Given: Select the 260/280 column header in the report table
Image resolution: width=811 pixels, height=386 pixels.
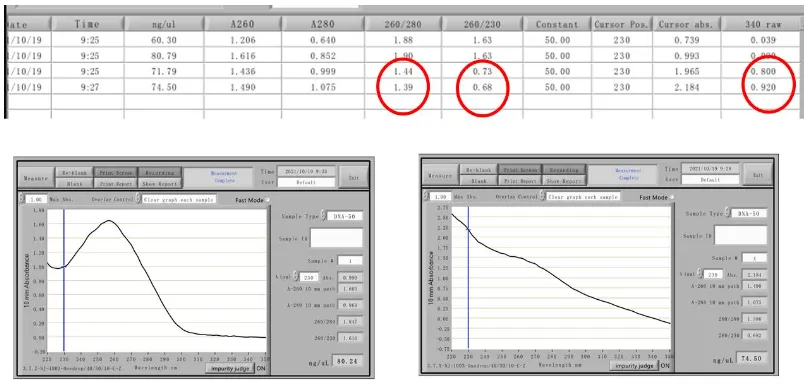Looking at the screenshot, I should tap(403, 24).
